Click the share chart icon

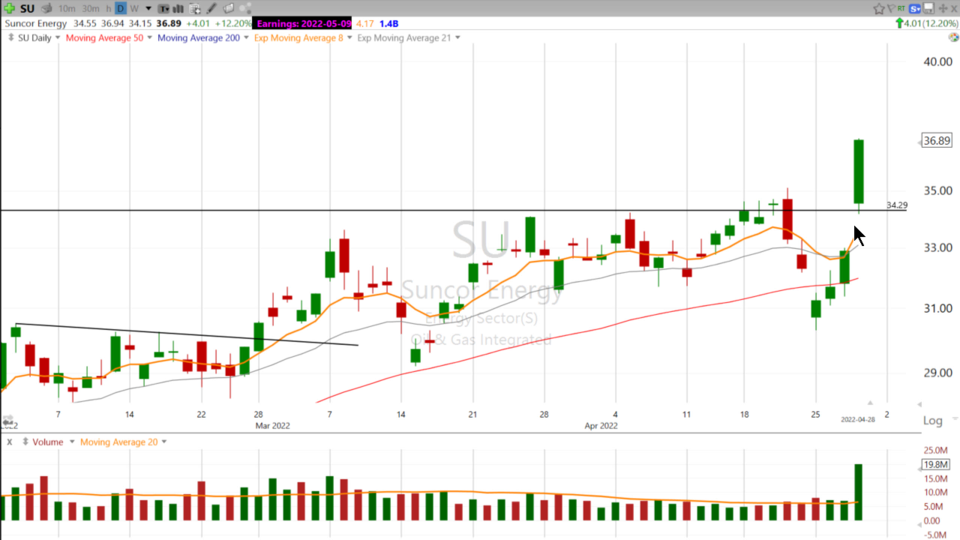pos(245,9)
